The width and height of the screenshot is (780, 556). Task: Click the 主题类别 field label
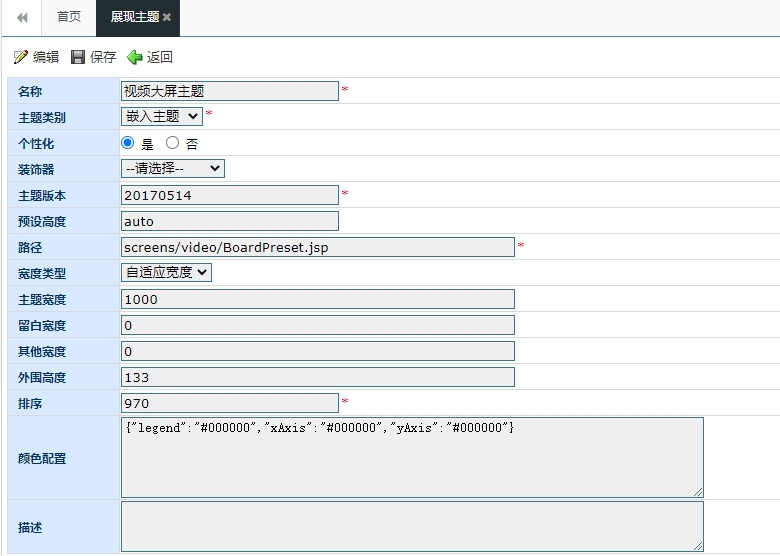click(x=42, y=118)
